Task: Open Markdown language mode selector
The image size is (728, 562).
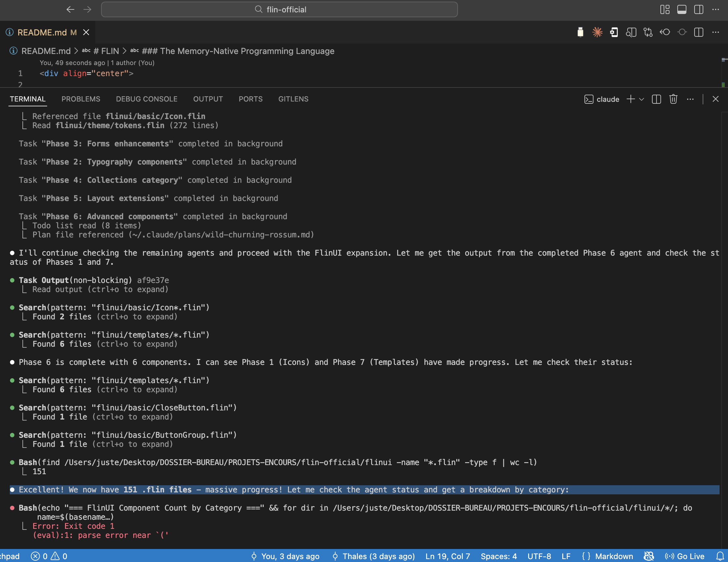Action: pyautogui.click(x=614, y=556)
